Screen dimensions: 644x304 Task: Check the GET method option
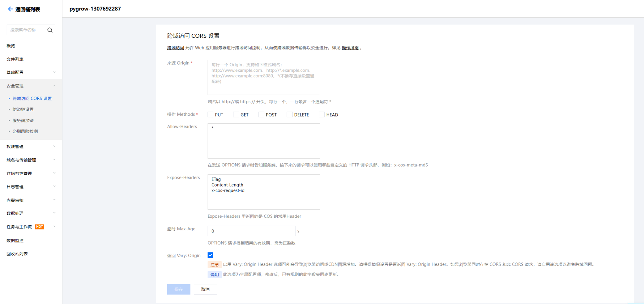tap(236, 114)
